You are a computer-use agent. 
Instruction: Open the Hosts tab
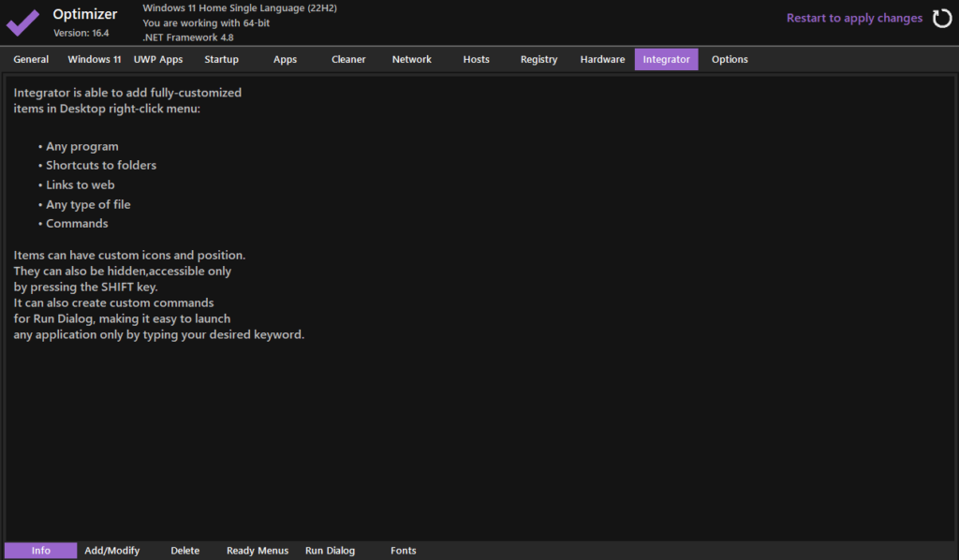click(x=476, y=59)
